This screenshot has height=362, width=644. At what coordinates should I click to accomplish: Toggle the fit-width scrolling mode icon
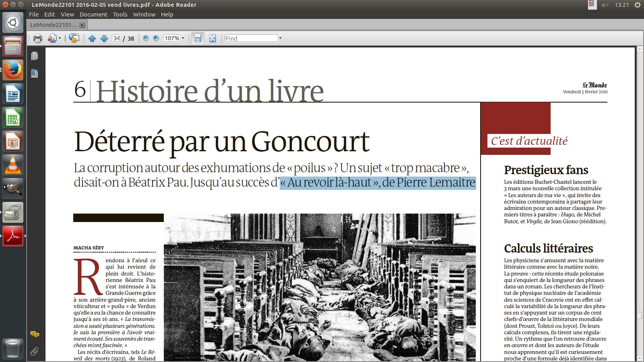pos(198,38)
